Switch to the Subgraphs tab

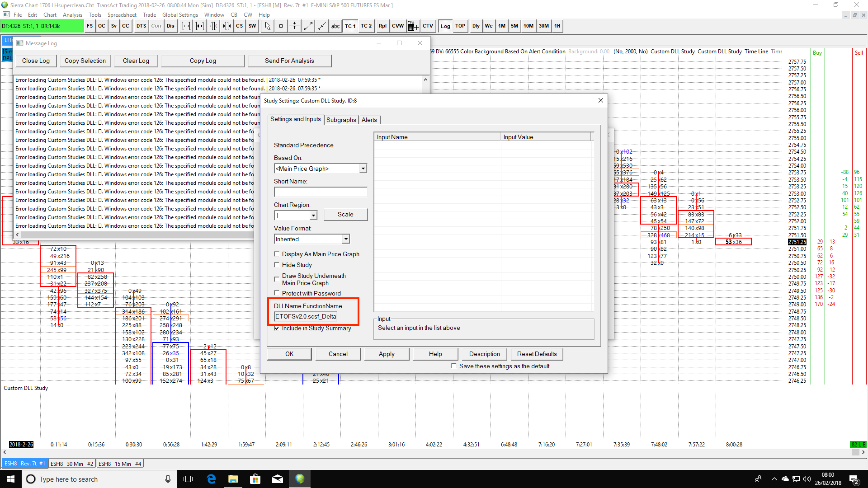pos(341,120)
